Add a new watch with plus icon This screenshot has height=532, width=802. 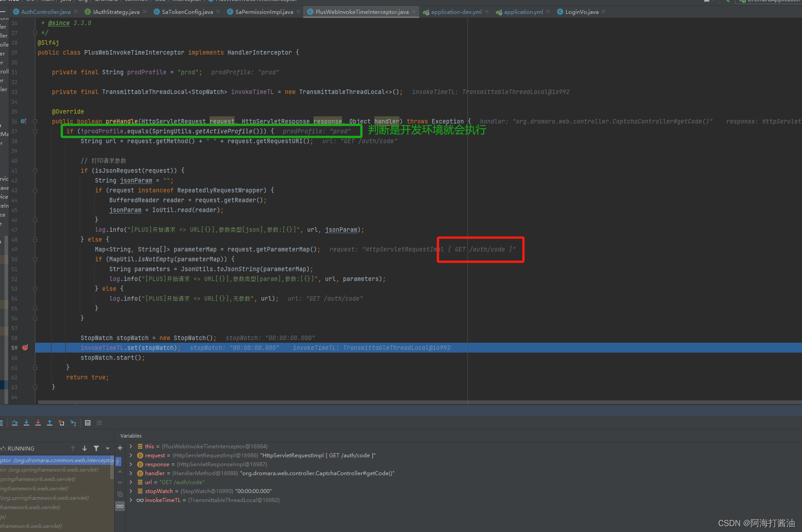pyautogui.click(x=120, y=448)
